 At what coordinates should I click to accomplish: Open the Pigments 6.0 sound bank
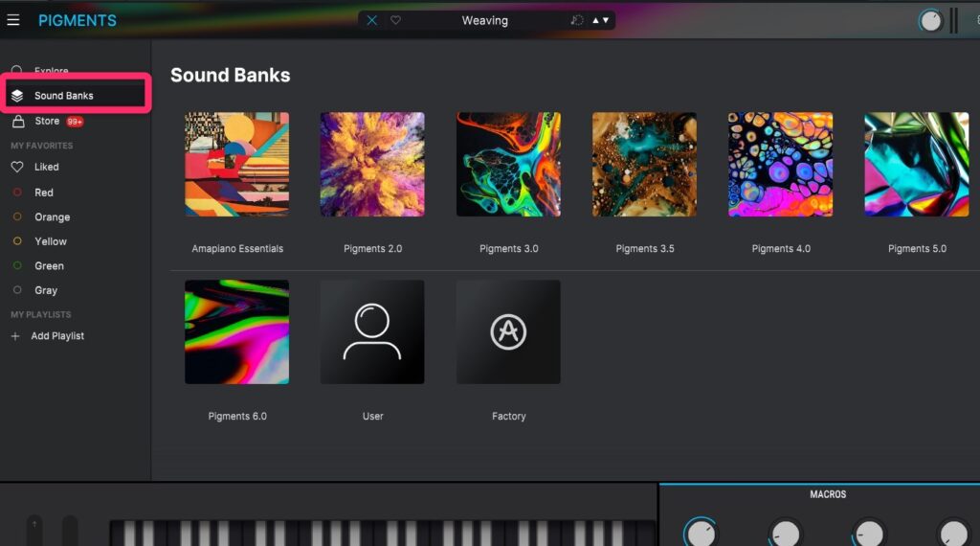click(x=236, y=331)
